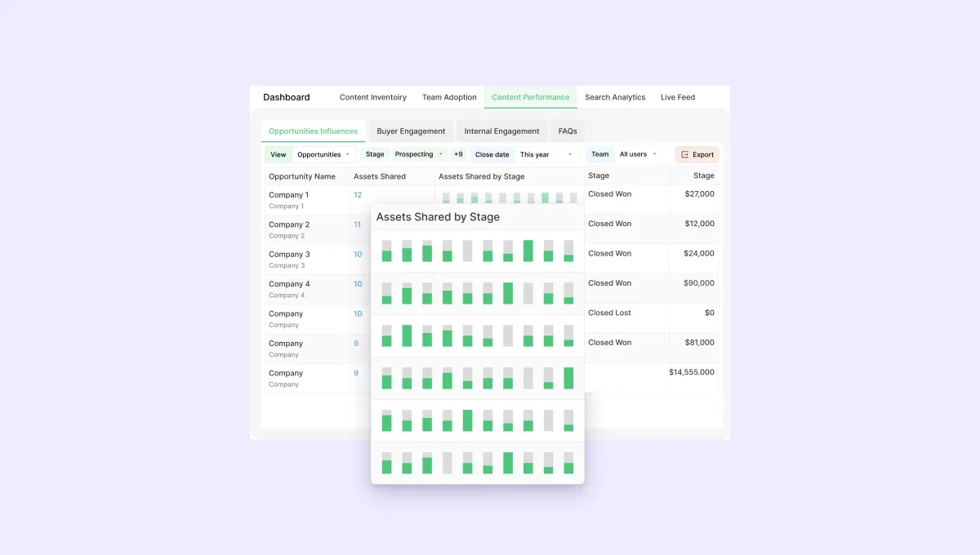Select the Content Performance tab
Screen dimensions: 980x555
(531, 97)
